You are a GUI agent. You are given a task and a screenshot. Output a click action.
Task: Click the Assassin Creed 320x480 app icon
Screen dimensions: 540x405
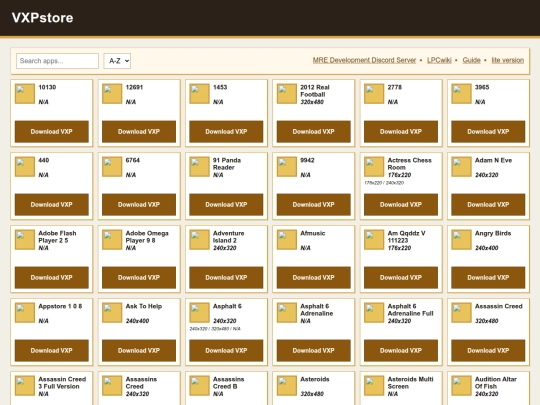pos(461,313)
